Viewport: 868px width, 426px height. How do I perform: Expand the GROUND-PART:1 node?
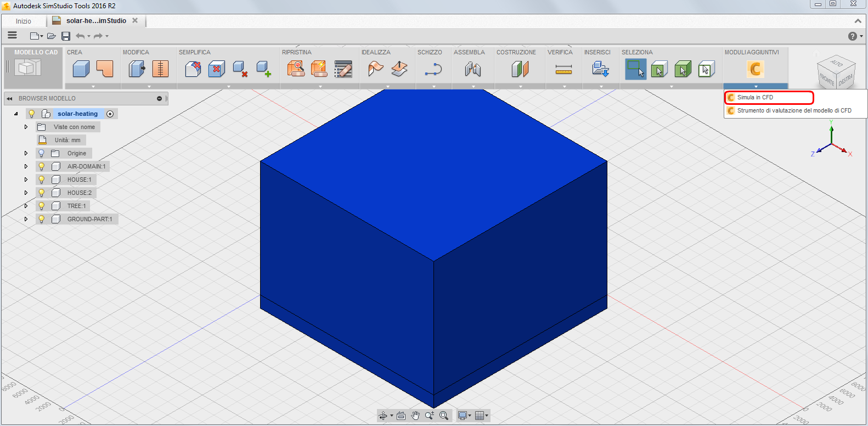[x=26, y=219]
